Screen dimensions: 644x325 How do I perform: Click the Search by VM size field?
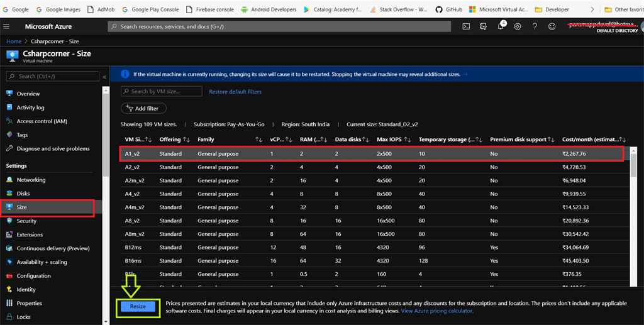162,91
